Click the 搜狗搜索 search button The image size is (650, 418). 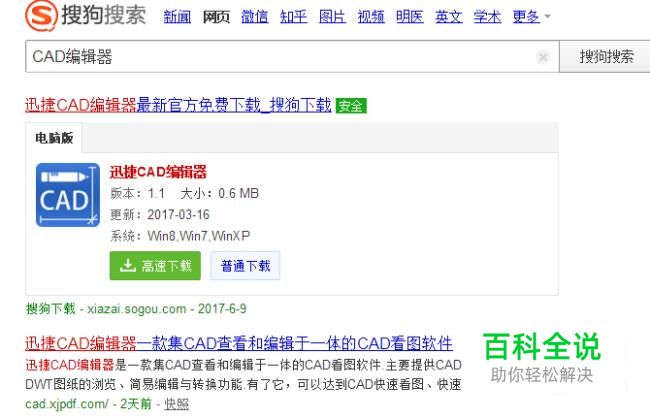[x=606, y=57]
